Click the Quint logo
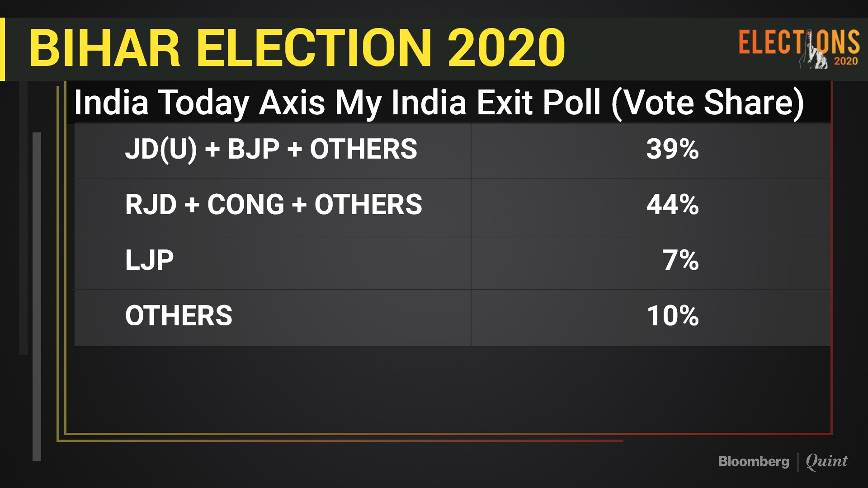 [826, 461]
